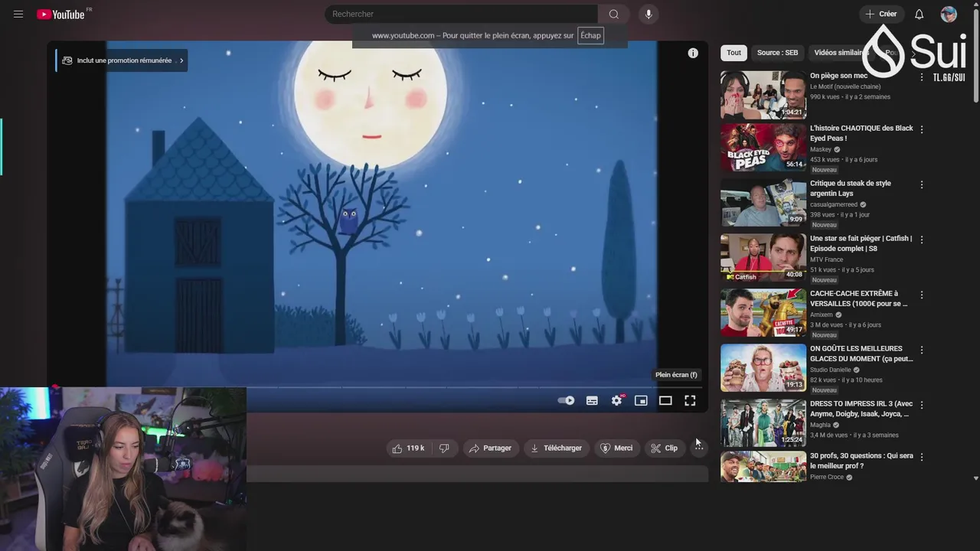Screen dimensions: 980x551
Task: Open the account avatar menu
Action: click(949, 15)
